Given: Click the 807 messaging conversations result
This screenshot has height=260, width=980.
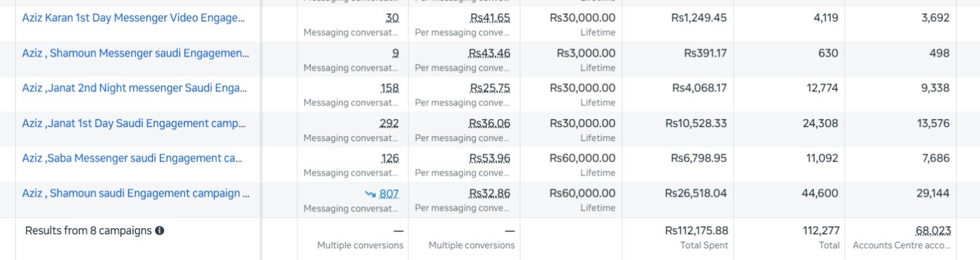Looking at the screenshot, I should [x=389, y=194].
